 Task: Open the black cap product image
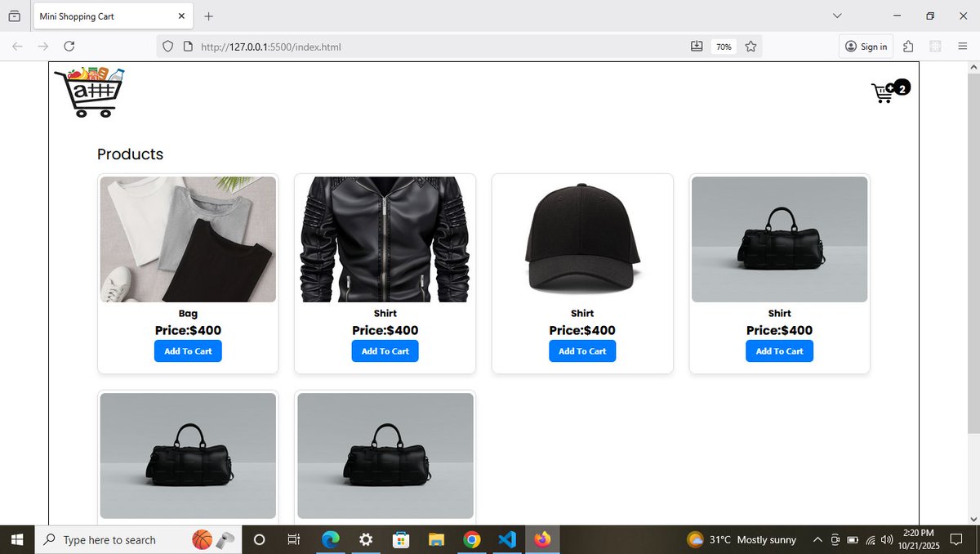(582, 239)
